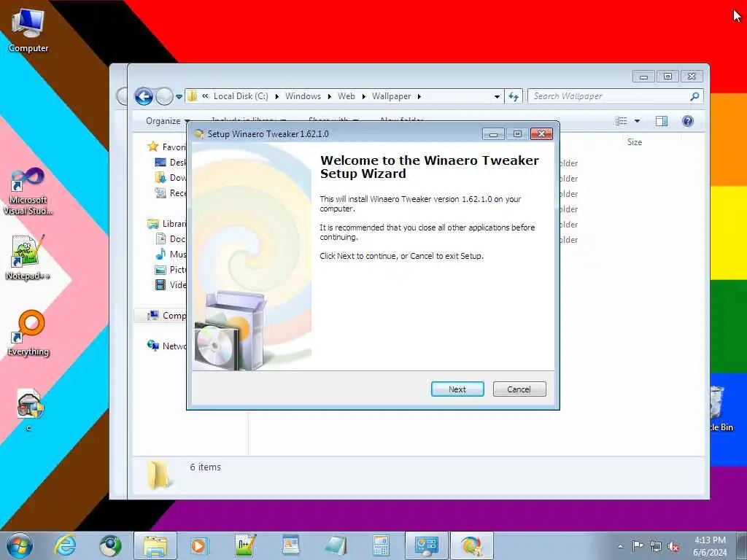Image resolution: width=747 pixels, height=560 pixels.
Task: Click Next in the Winaero Tweaker setup
Action: 457,389
